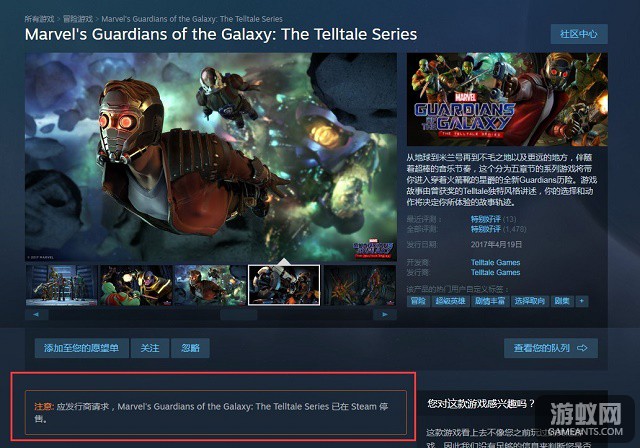The image size is (640, 448).
Task: Select second thumbnail showing Thanos
Action: 136,285
